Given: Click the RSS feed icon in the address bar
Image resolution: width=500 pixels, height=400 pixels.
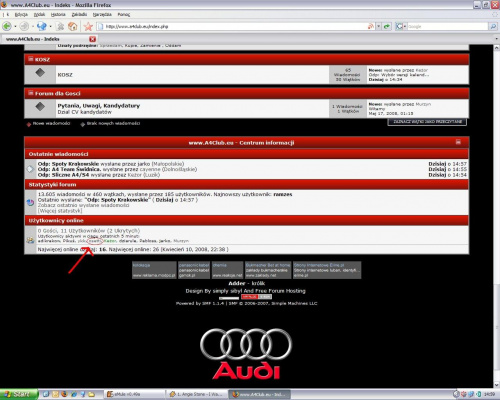Looking at the screenshot, I should pyautogui.click(x=371, y=26).
